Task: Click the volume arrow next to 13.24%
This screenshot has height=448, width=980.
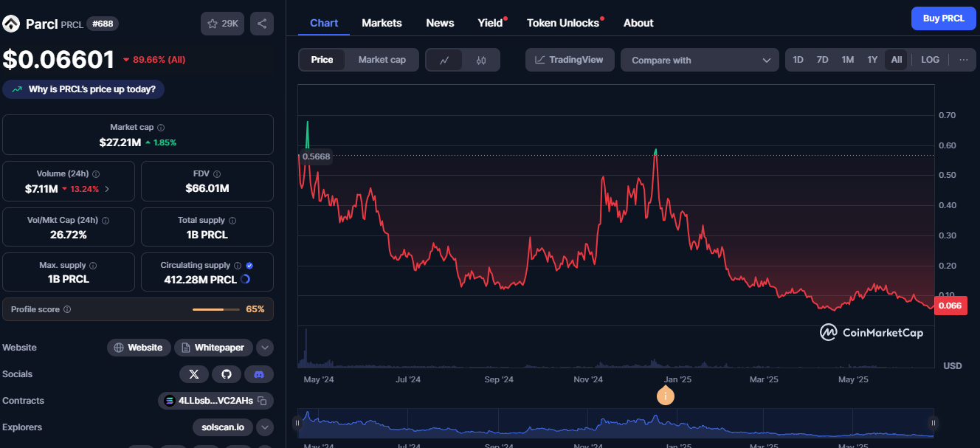Action: pyautogui.click(x=107, y=189)
